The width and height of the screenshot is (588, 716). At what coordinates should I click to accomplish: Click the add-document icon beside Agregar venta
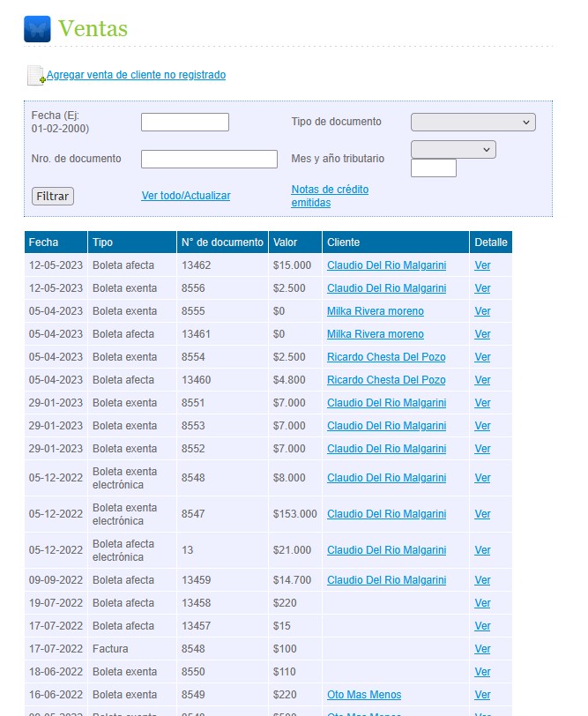pos(35,75)
